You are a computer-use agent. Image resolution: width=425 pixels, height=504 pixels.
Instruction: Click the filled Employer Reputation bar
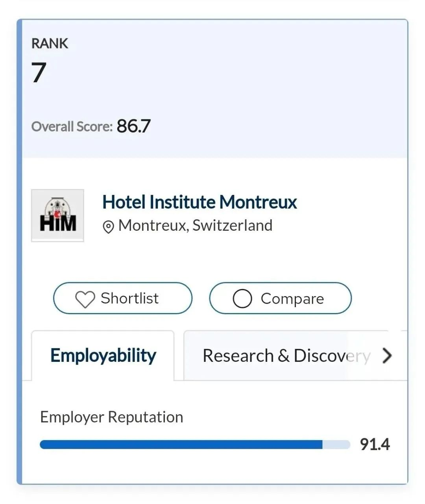tap(181, 445)
